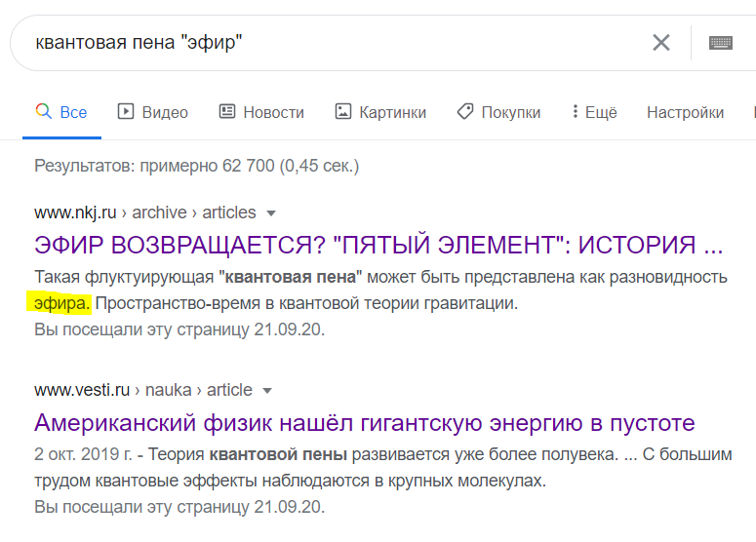Screen dimensions: 756x542
Task: Clear the search query with the X icon
Action: [661, 43]
